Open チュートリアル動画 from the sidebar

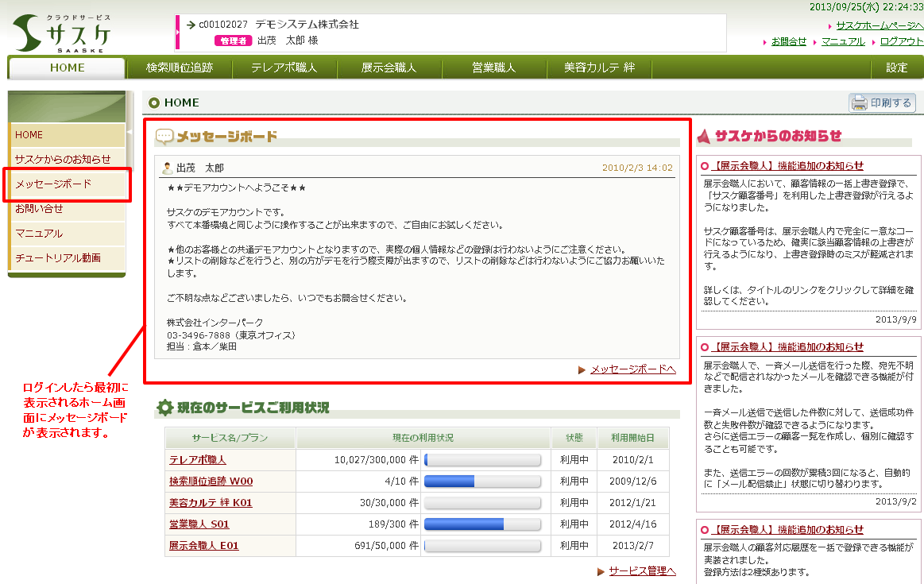(58, 257)
